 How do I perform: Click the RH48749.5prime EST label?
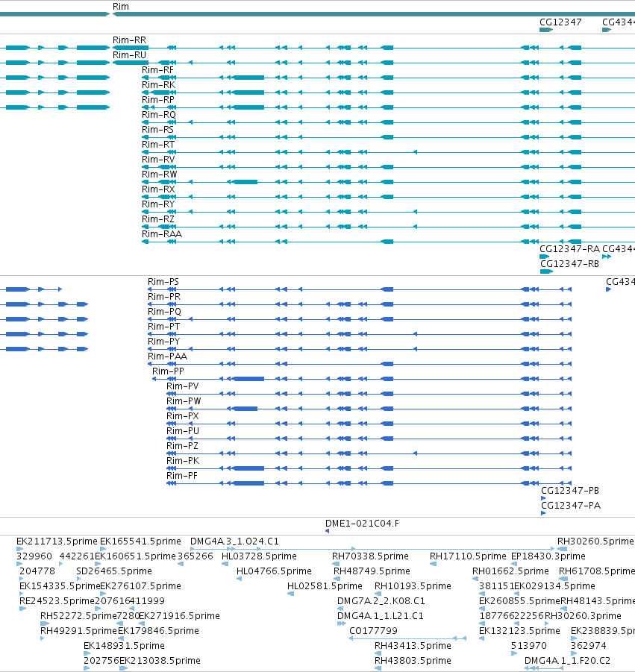tap(372, 571)
